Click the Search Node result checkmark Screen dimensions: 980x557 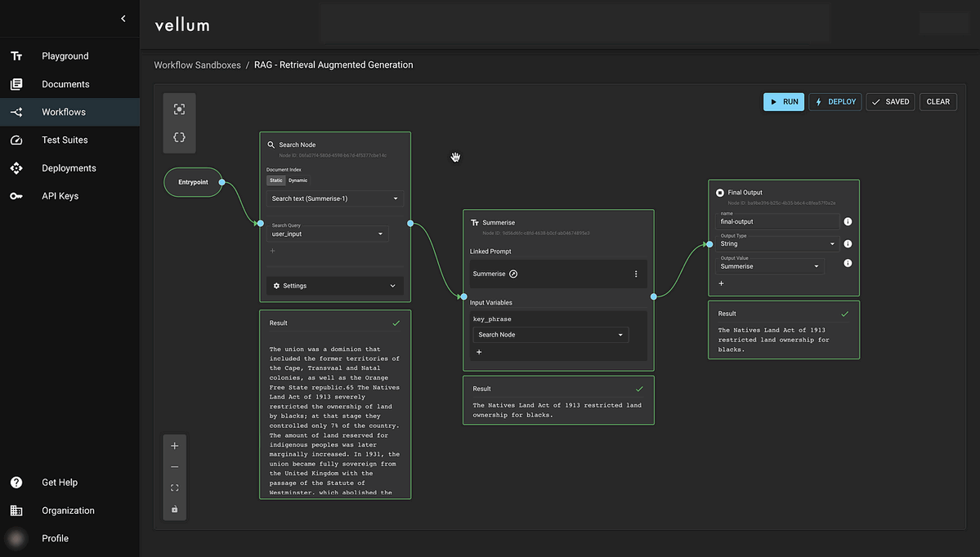[x=396, y=323]
